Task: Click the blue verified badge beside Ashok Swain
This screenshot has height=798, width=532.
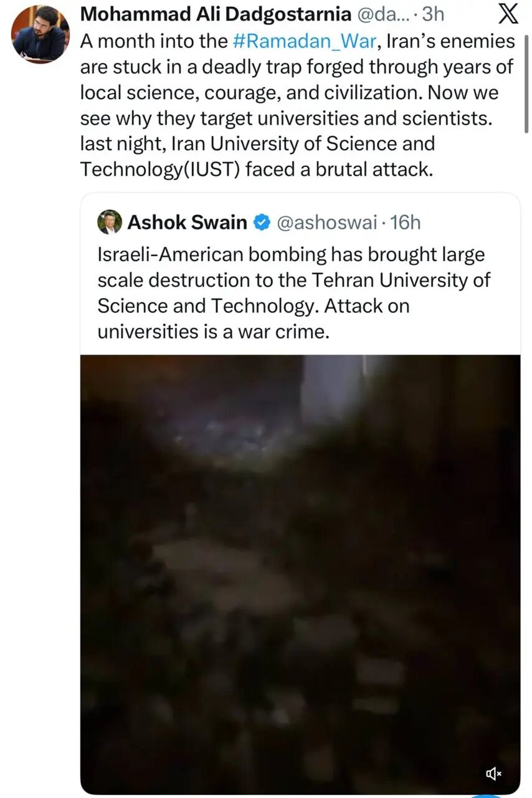Action: pyautogui.click(x=262, y=223)
